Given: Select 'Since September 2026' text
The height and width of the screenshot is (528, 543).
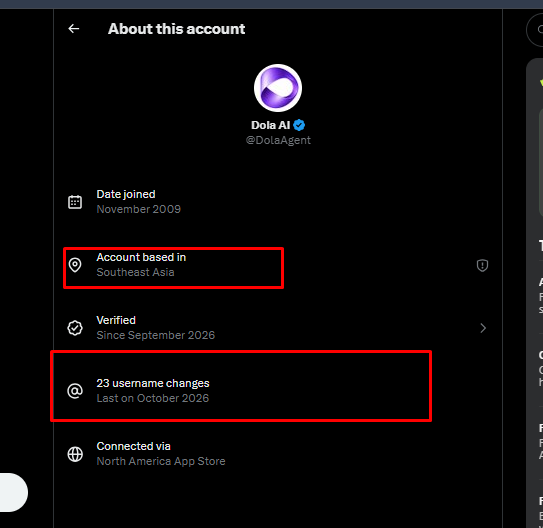Looking at the screenshot, I should (155, 335).
